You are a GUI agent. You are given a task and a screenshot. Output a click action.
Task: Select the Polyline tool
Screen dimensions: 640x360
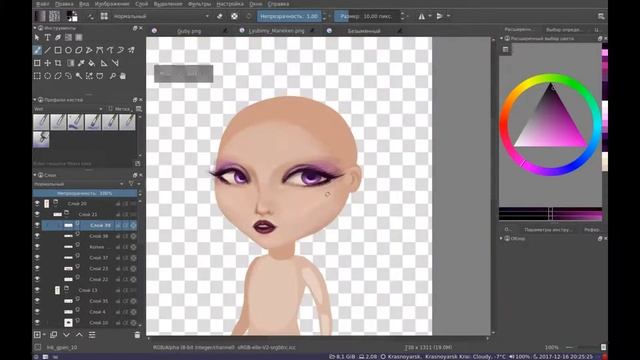click(89, 50)
